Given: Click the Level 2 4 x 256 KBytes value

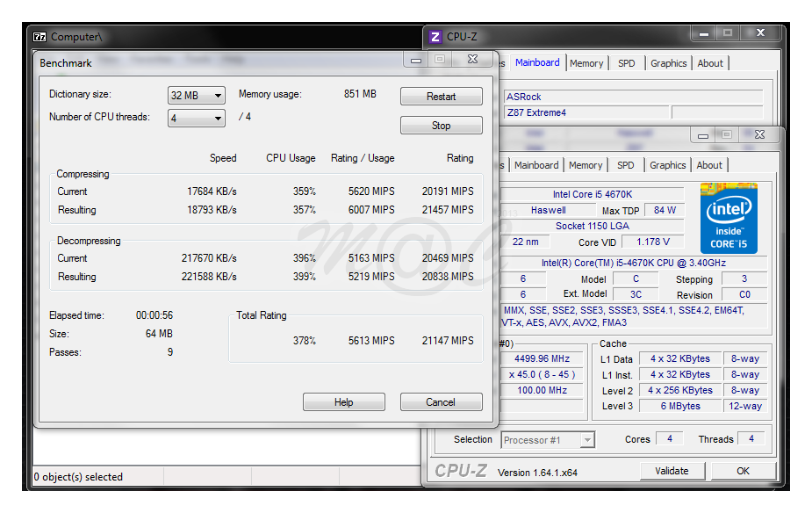Looking at the screenshot, I should [680, 390].
